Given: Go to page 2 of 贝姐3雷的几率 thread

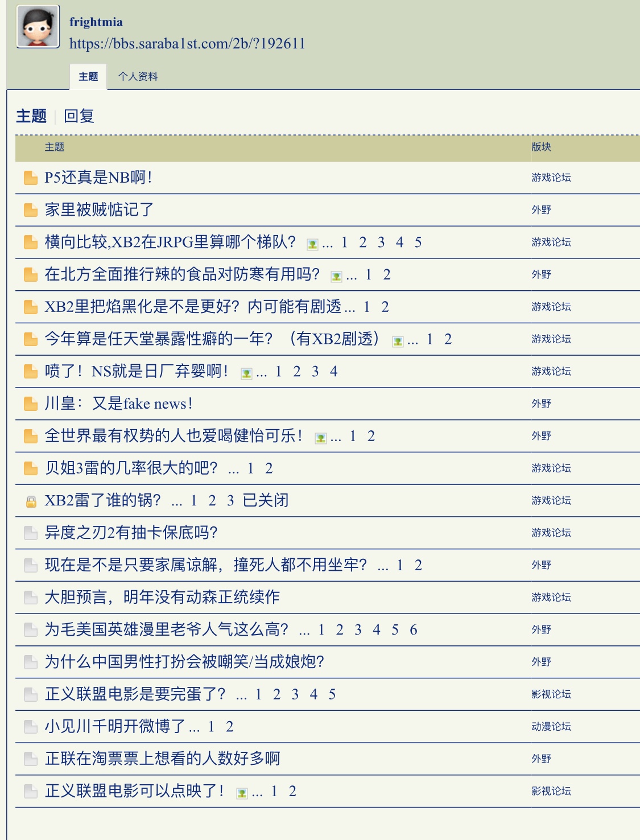Looking at the screenshot, I should pos(269,468).
